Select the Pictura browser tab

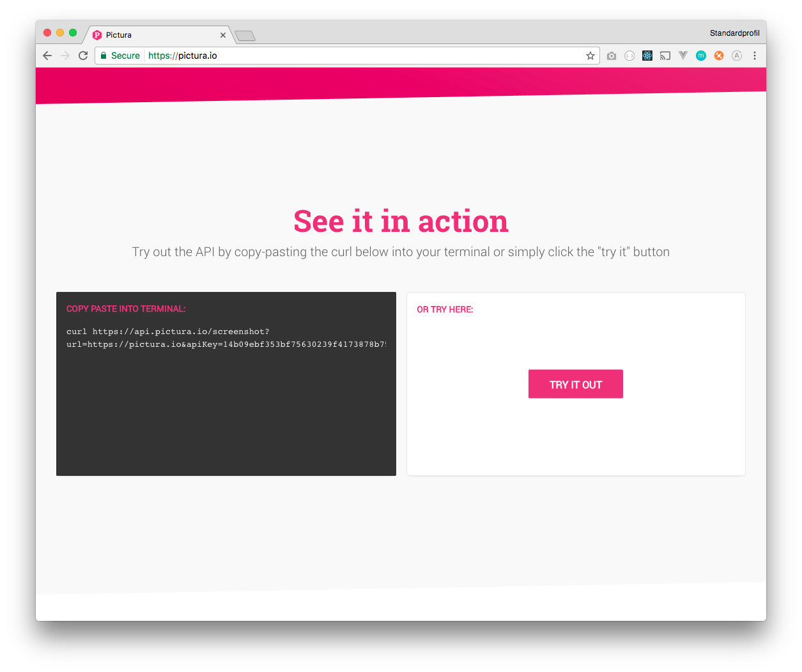pos(158,34)
